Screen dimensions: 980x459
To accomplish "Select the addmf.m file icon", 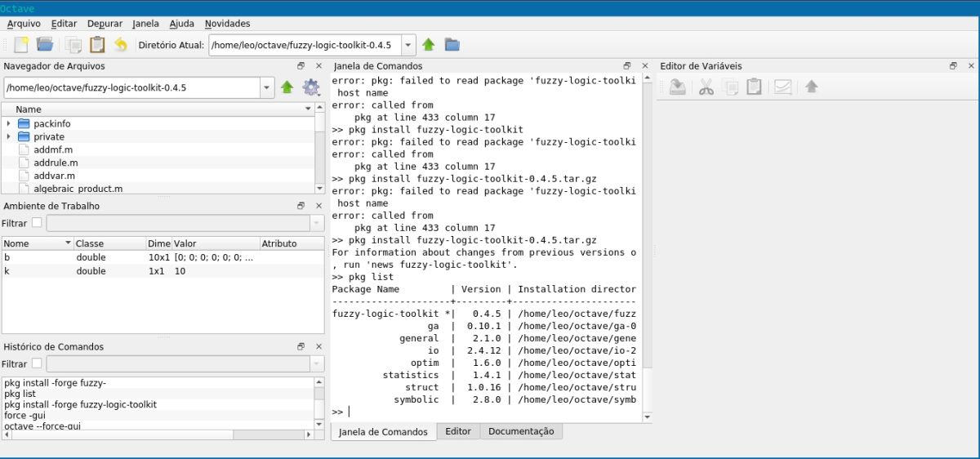I will click(x=24, y=149).
